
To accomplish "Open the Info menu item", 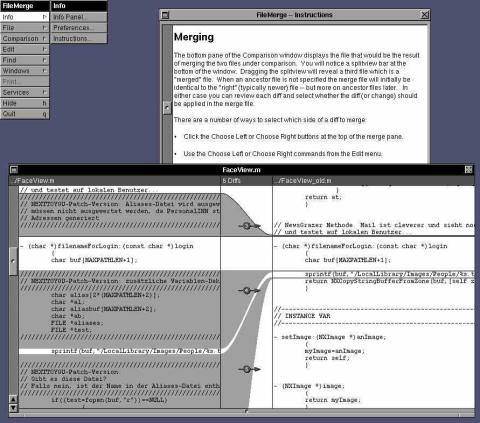I will pos(24,17).
